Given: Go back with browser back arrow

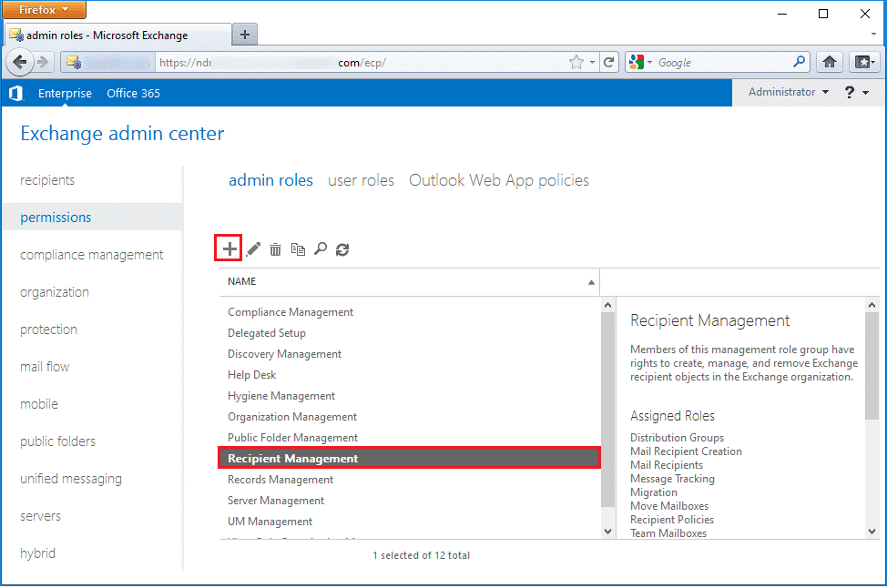Looking at the screenshot, I should coord(20,62).
